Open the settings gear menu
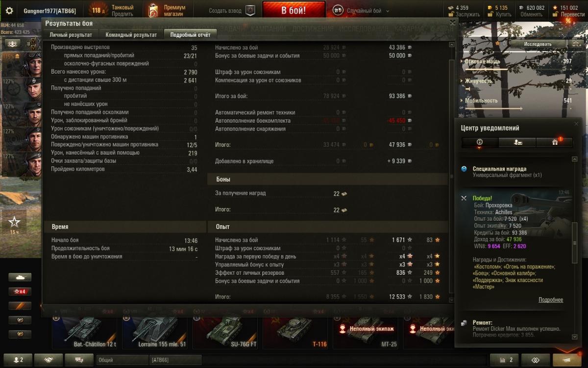This screenshot has height=368, width=588. click(x=9, y=10)
